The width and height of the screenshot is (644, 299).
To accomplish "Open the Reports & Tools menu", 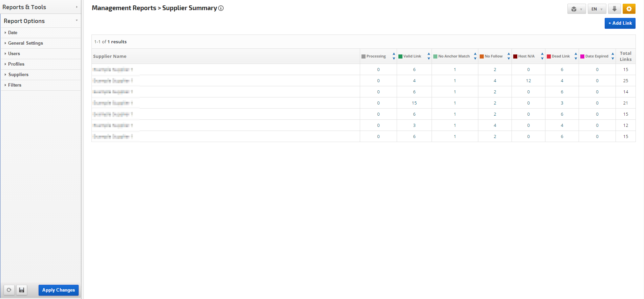I will [40, 7].
